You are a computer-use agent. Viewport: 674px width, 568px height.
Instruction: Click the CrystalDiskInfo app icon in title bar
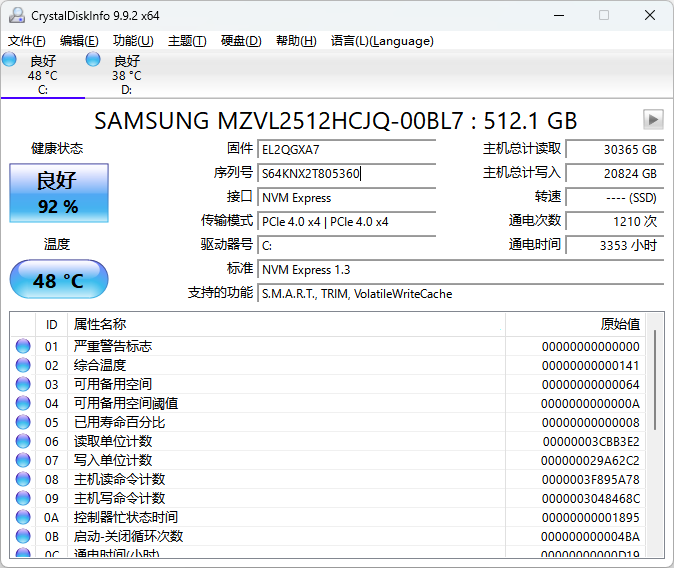point(17,15)
